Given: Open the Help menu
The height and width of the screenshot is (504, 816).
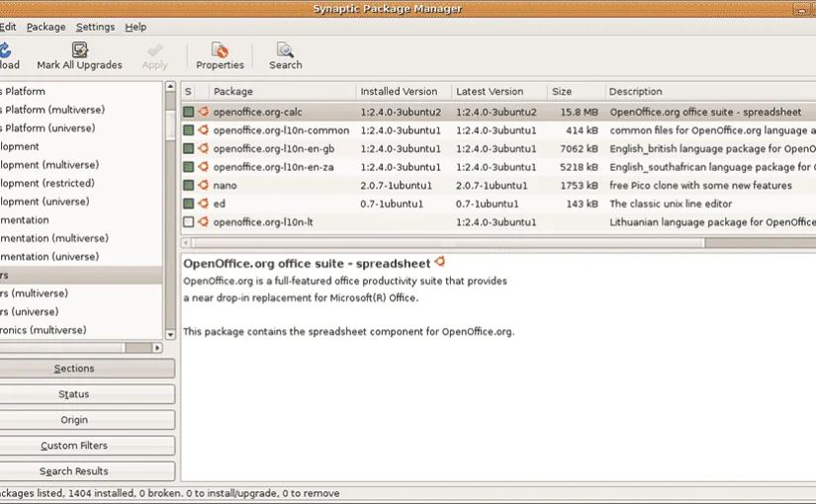Looking at the screenshot, I should [136, 27].
